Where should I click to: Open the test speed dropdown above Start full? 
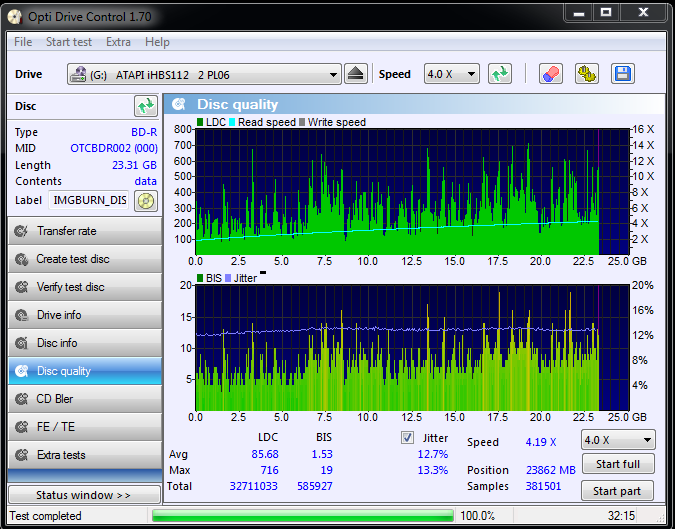[x=618, y=440]
